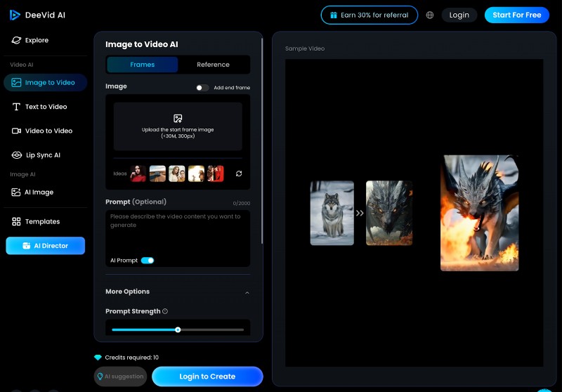The image size is (562, 392).
Task: Select the first idea thumbnail image
Action: 138,174
